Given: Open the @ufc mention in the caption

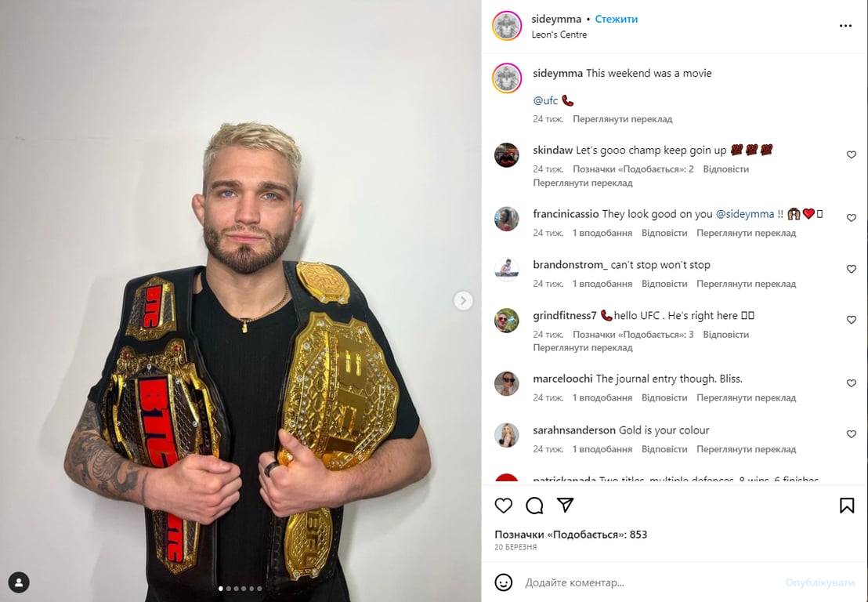Looking at the screenshot, I should click(x=545, y=100).
